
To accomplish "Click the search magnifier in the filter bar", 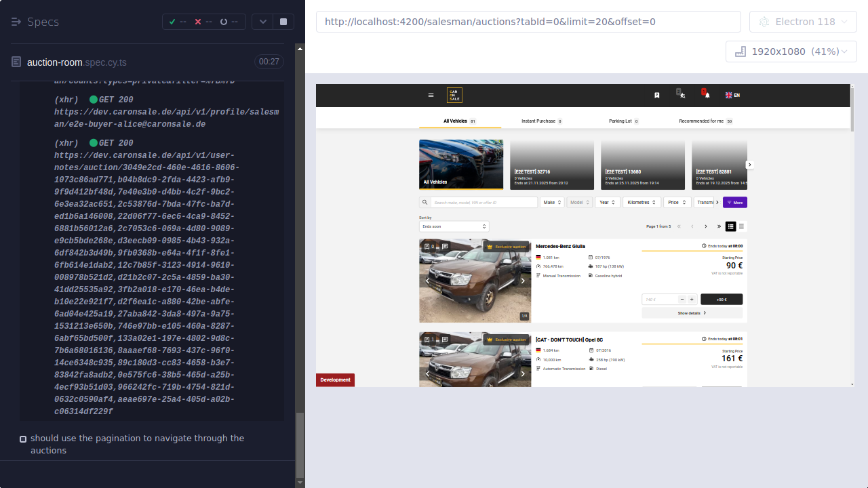I will [425, 202].
